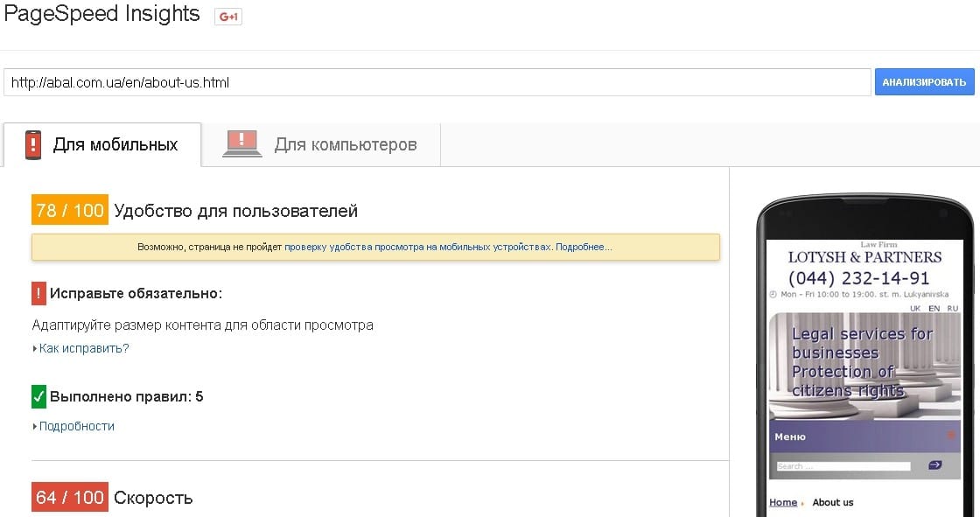This screenshot has height=517, width=980.
Task: Click the Search field in preview
Action: 843,466
